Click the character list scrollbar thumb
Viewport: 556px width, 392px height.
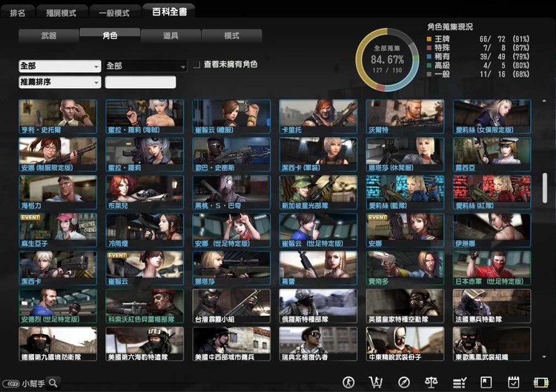pyautogui.click(x=545, y=187)
